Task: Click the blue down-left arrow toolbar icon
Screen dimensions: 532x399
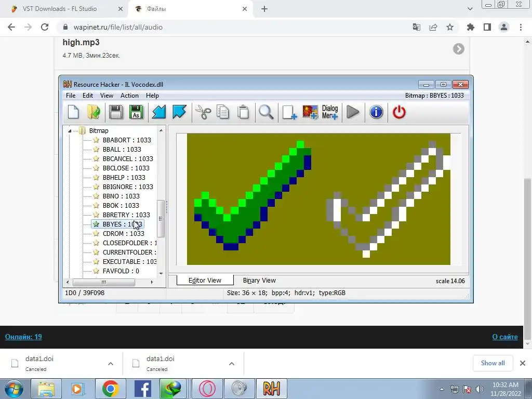Action: coord(159,112)
